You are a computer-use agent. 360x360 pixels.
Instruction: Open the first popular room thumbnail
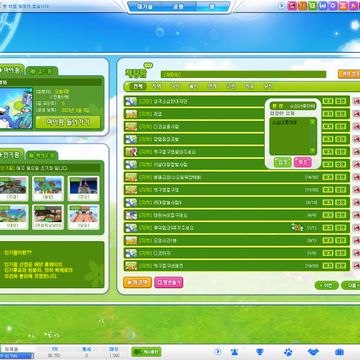(14, 188)
